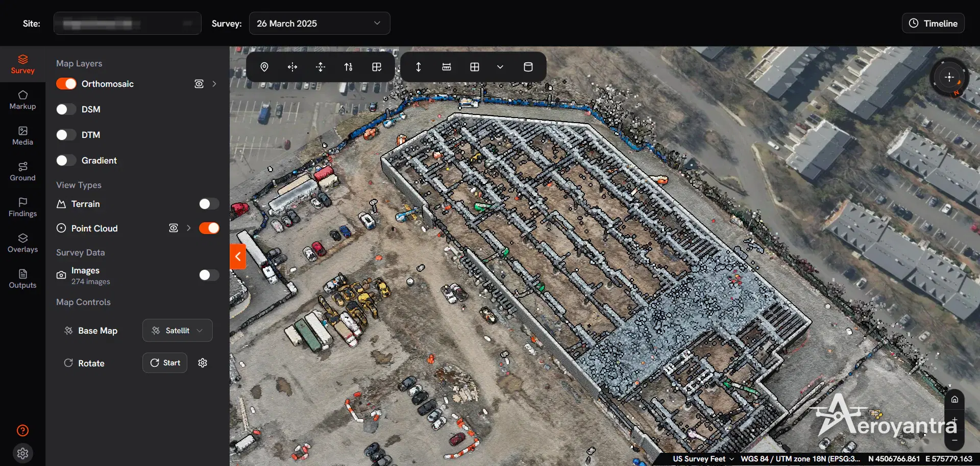980x466 pixels.
Task: Click the 1-0 sort order icon
Action: 349,67
